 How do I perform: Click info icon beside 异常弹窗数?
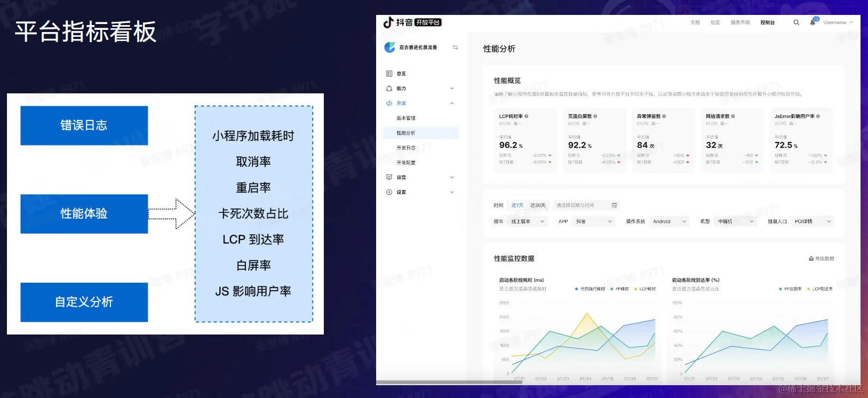tap(664, 116)
